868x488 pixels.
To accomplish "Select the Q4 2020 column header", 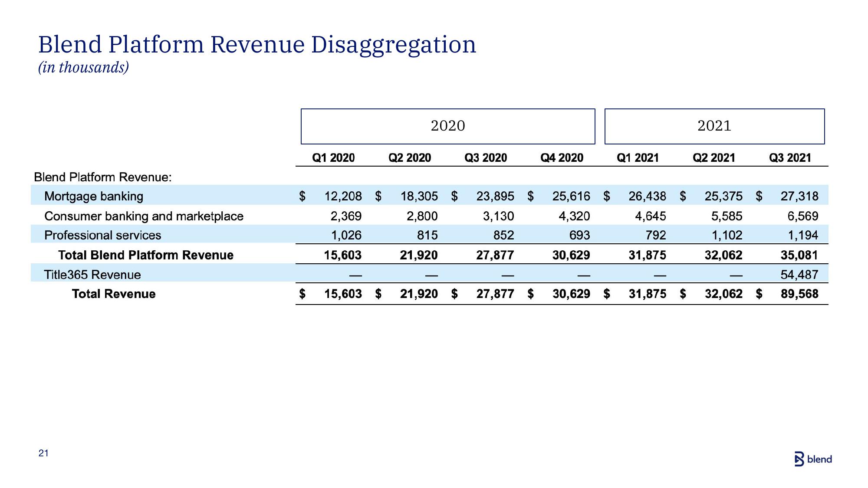I will pos(562,158).
